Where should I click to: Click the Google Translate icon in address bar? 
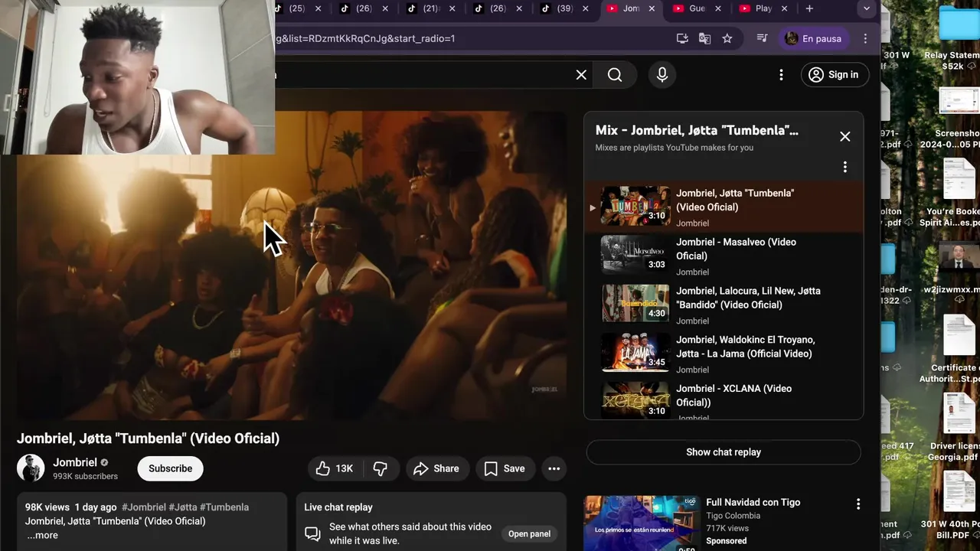point(705,38)
